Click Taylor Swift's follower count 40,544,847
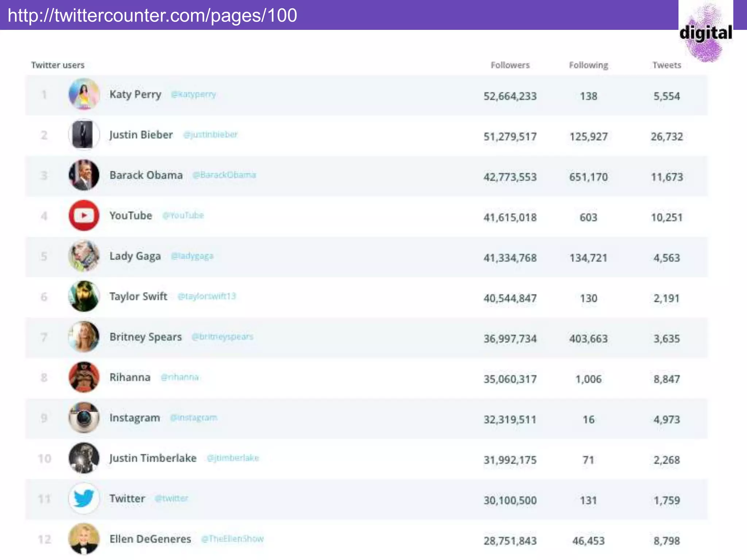747x560 pixels. click(510, 299)
